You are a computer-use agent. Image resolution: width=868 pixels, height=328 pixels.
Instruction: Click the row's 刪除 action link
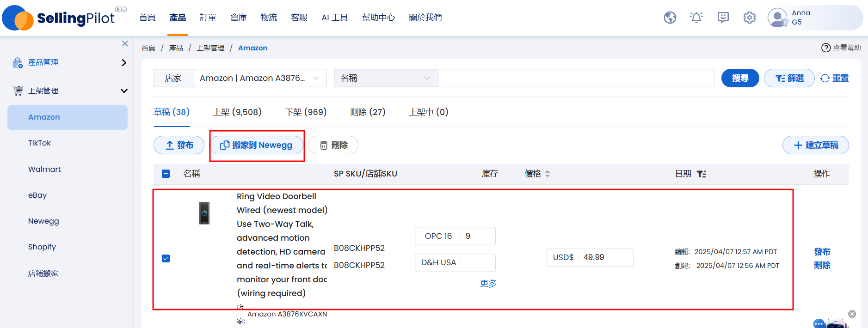pyautogui.click(x=822, y=265)
